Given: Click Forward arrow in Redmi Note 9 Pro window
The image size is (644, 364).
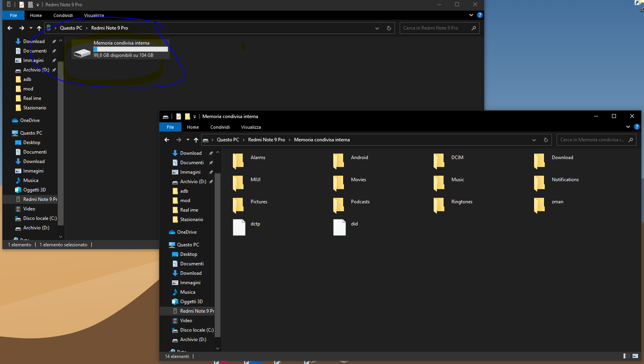Looking at the screenshot, I should (x=21, y=28).
